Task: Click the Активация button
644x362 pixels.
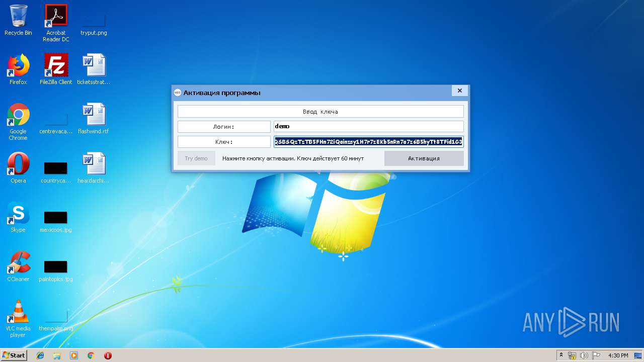Action: pyautogui.click(x=424, y=158)
